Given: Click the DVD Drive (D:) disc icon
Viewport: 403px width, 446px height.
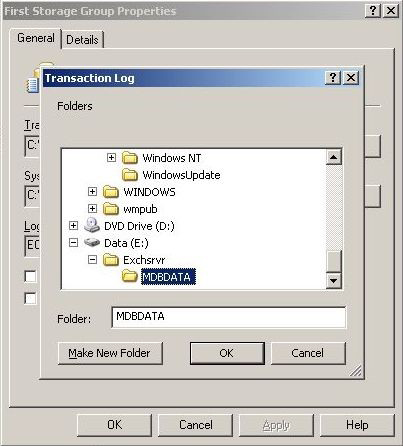Looking at the screenshot, I should point(92,225).
